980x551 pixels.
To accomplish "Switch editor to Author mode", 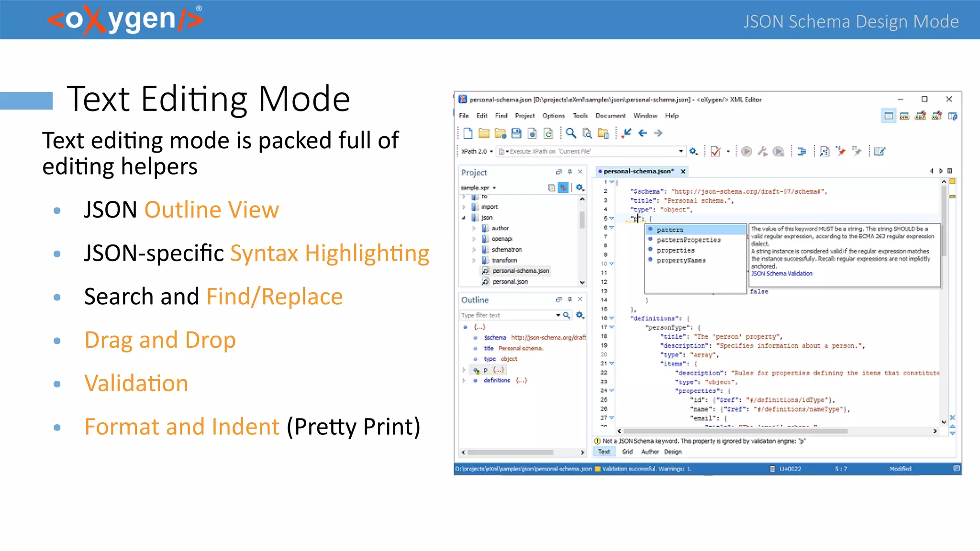I will [x=650, y=452].
